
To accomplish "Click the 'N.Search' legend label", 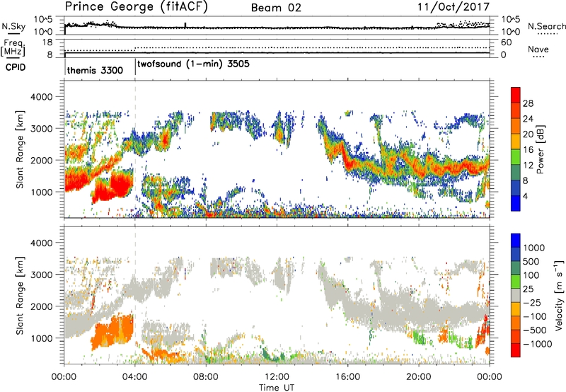I will coord(546,26).
